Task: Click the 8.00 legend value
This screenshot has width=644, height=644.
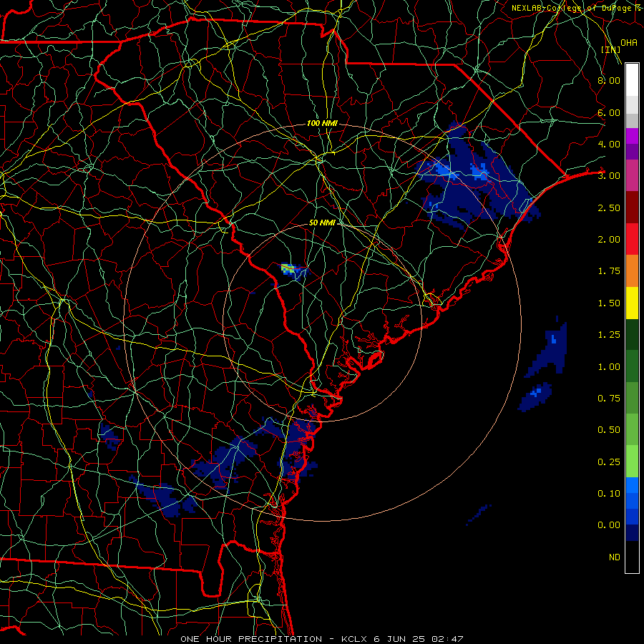Action: point(609,80)
